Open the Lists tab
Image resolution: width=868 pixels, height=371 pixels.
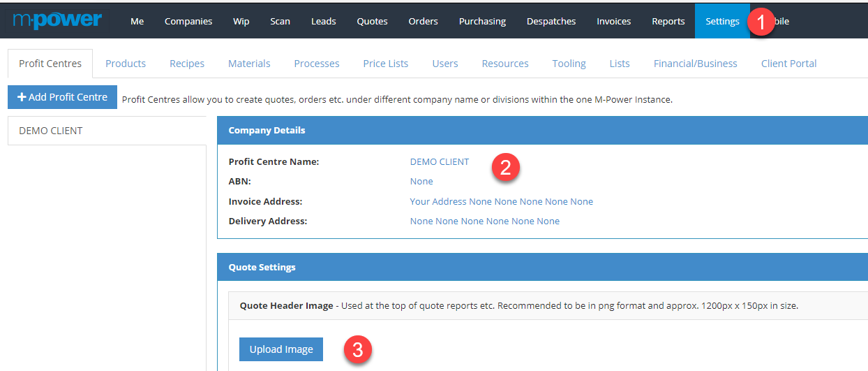point(620,63)
